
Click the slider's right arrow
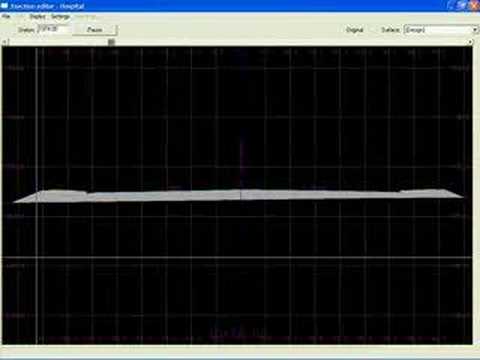[x=470, y=42]
